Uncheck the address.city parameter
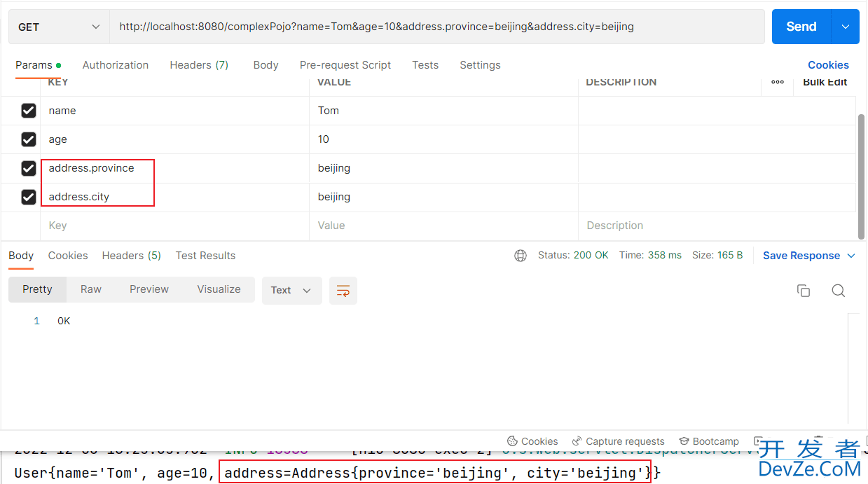Screen dimensions: 868x484 [29, 197]
